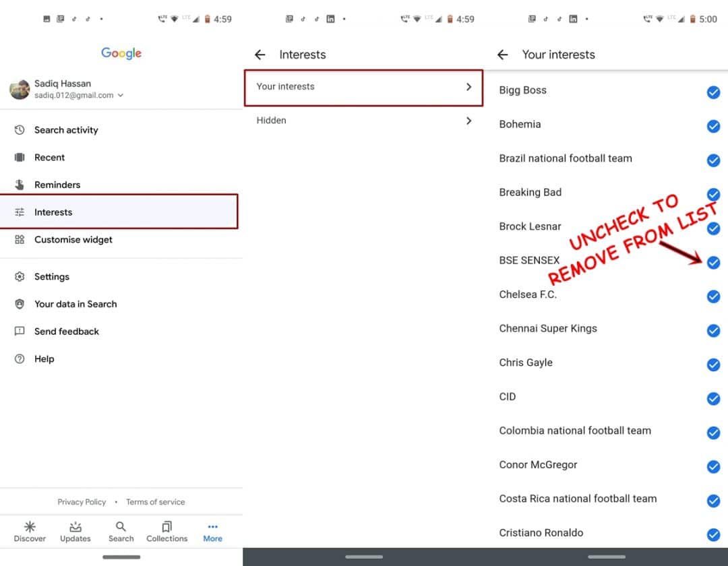Screen dimensions: 728x566
Task: Open Settings menu item
Action: pyautogui.click(x=121, y=276)
